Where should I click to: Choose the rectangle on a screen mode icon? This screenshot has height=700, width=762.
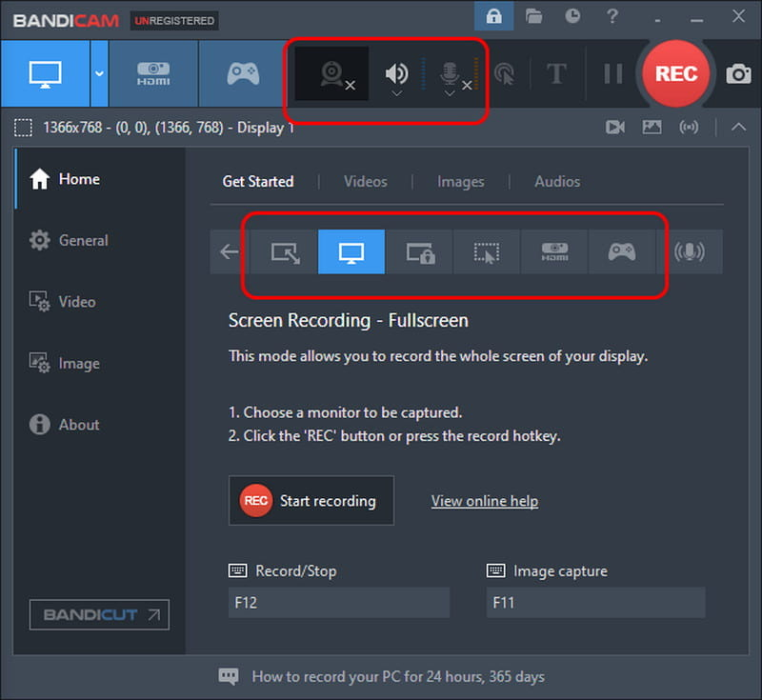[285, 252]
